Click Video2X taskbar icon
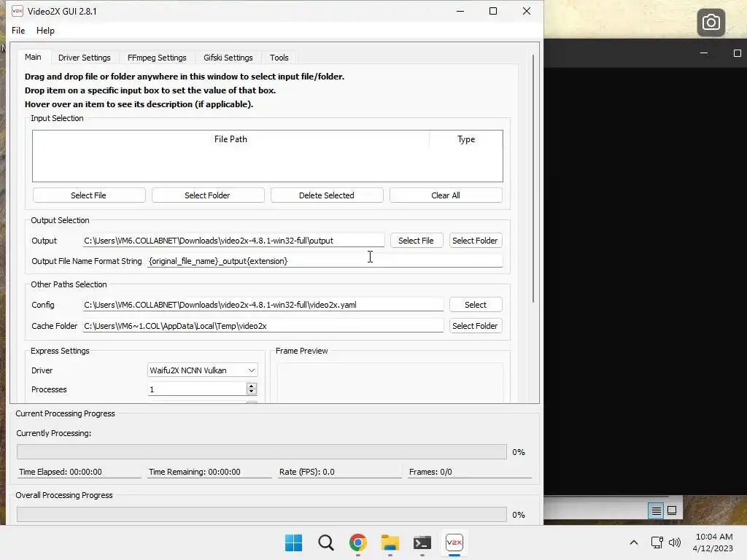The height and width of the screenshot is (560, 747). pos(454,542)
